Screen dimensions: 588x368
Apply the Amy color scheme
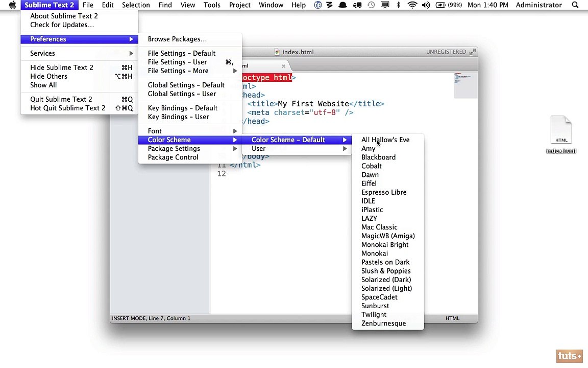388,149
